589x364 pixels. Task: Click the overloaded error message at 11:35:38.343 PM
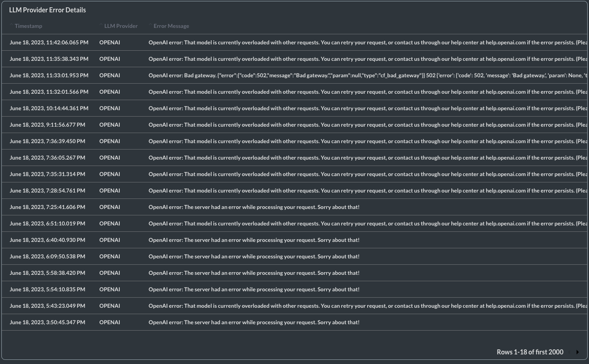368,59
